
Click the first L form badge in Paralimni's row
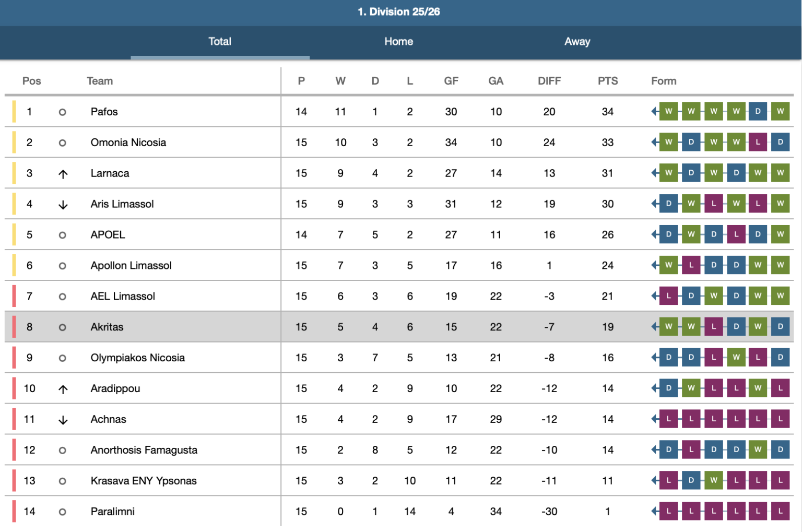coord(668,511)
